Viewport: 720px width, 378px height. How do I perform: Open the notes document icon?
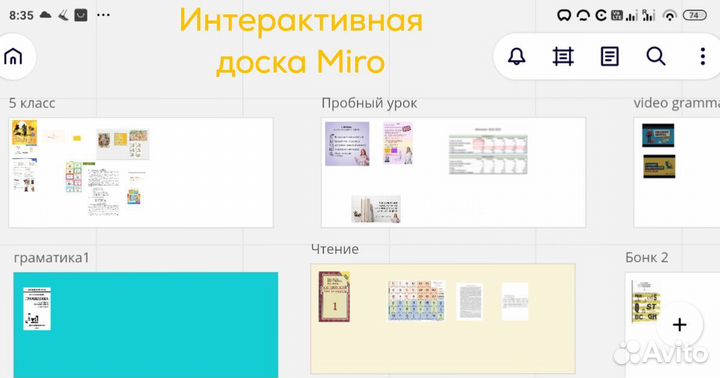[x=609, y=56]
